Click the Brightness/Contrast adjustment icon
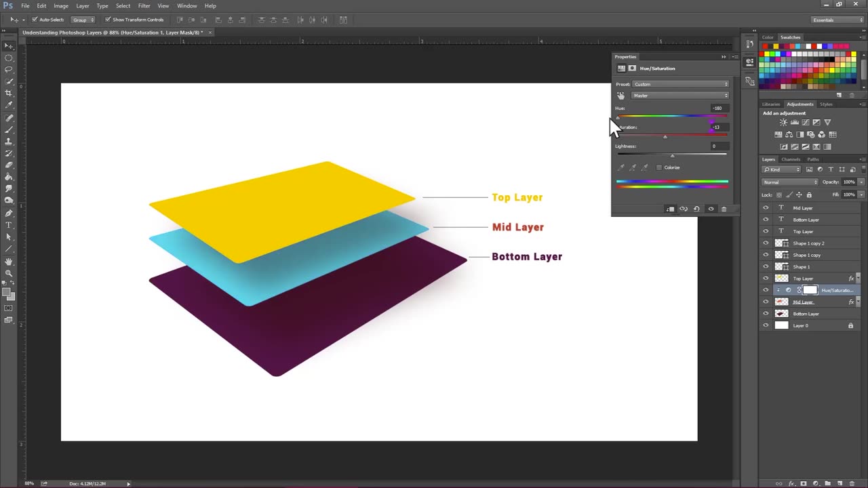The height and width of the screenshot is (488, 868). coord(783,123)
